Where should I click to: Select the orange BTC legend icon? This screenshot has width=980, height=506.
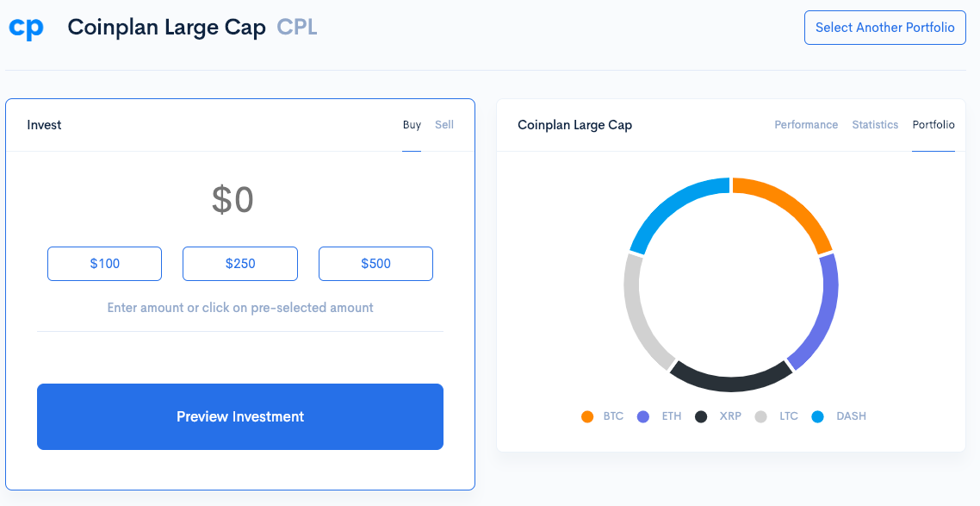pyautogui.click(x=587, y=416)
